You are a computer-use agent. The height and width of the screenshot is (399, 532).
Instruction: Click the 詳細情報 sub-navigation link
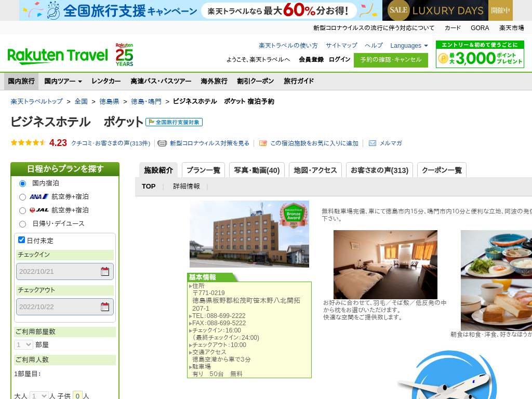(187, 187)
